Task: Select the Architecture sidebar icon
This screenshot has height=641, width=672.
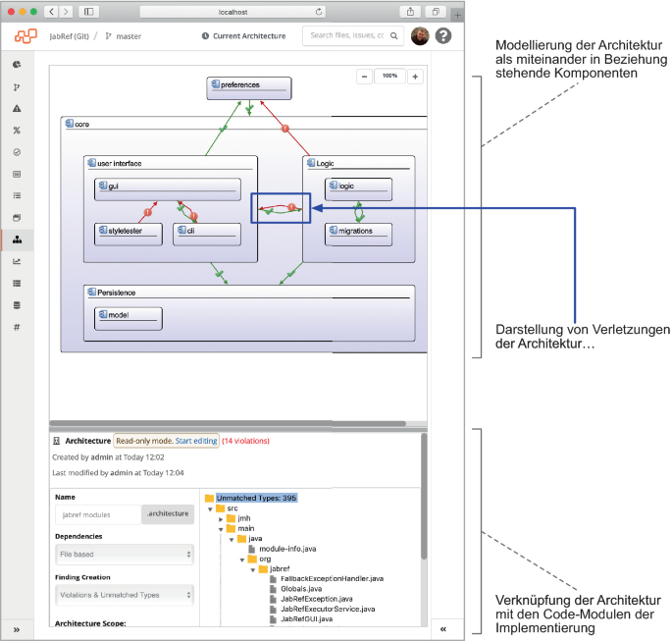Action: (x=17, y=240)
